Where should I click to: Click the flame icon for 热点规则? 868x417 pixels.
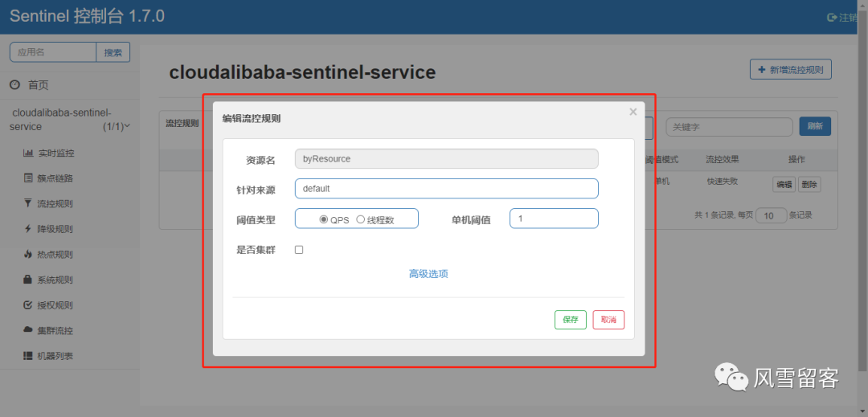click(x=27, y=255)
